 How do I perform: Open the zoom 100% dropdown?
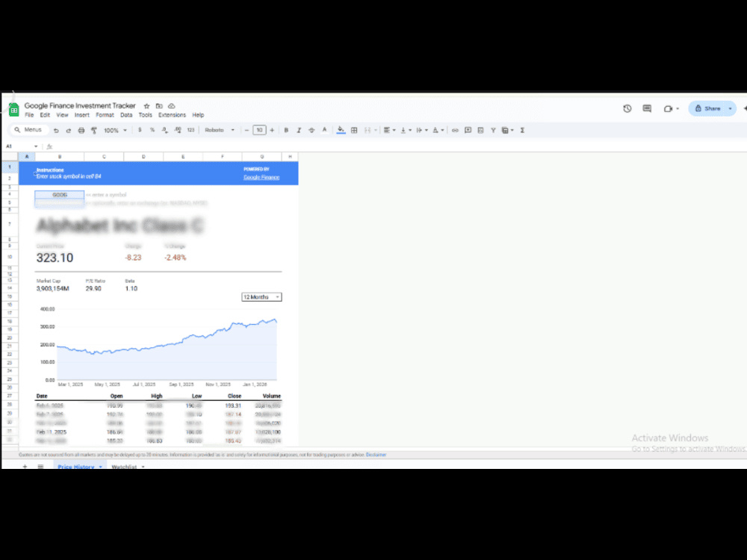coord(115,130)
